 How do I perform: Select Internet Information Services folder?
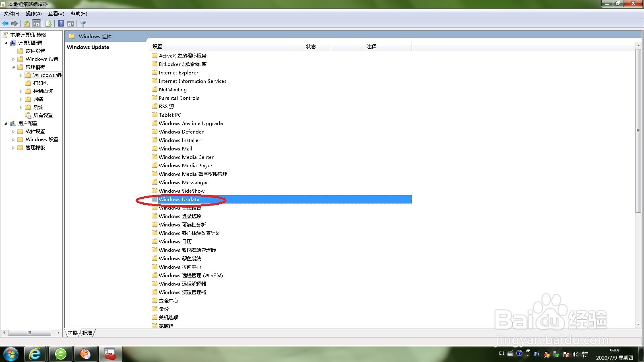pyautogui.click(x=192, y=81)
